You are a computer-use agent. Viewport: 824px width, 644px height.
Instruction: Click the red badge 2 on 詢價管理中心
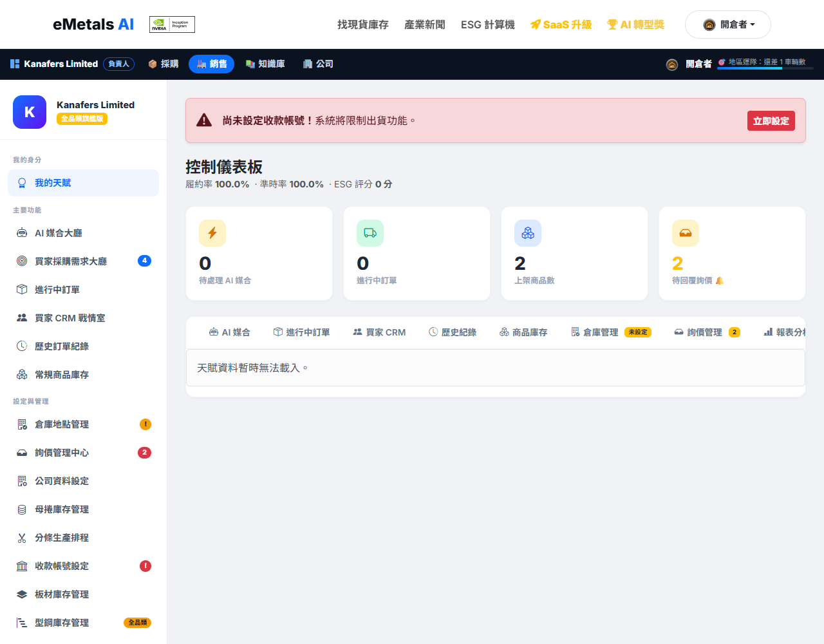click(144, 453)
